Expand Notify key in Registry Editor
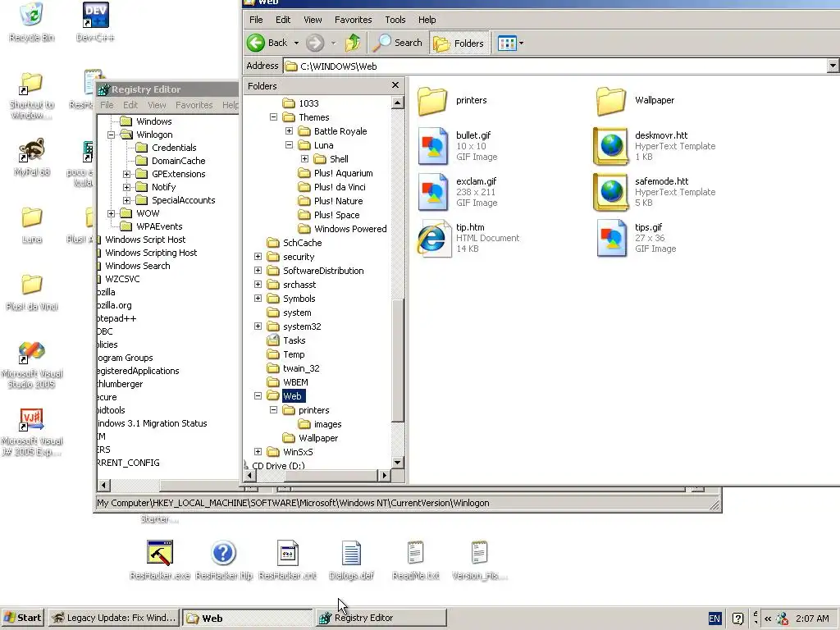840x630 pixels. point(126,187)
